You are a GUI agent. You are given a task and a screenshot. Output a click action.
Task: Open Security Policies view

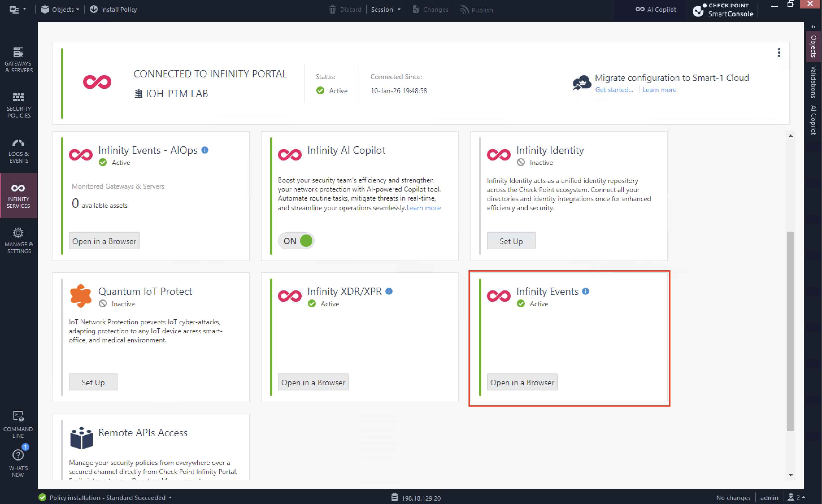[x=19, y=105]
